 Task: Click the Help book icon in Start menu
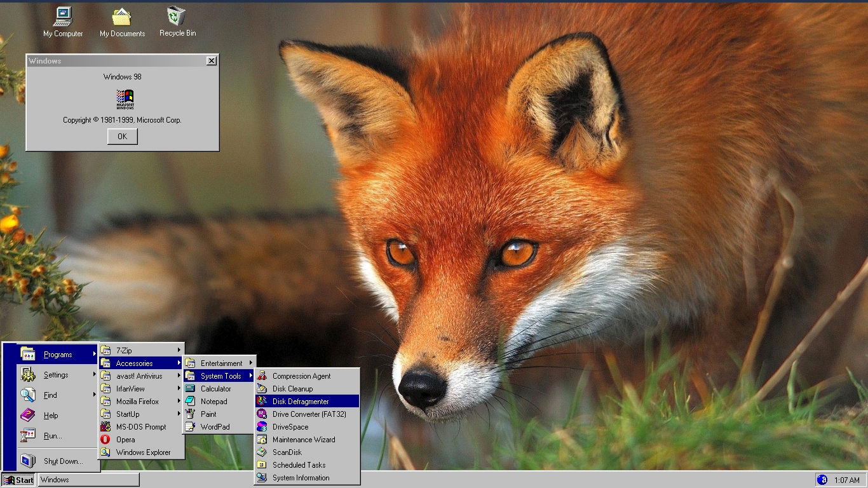click(x=28, y=416)
